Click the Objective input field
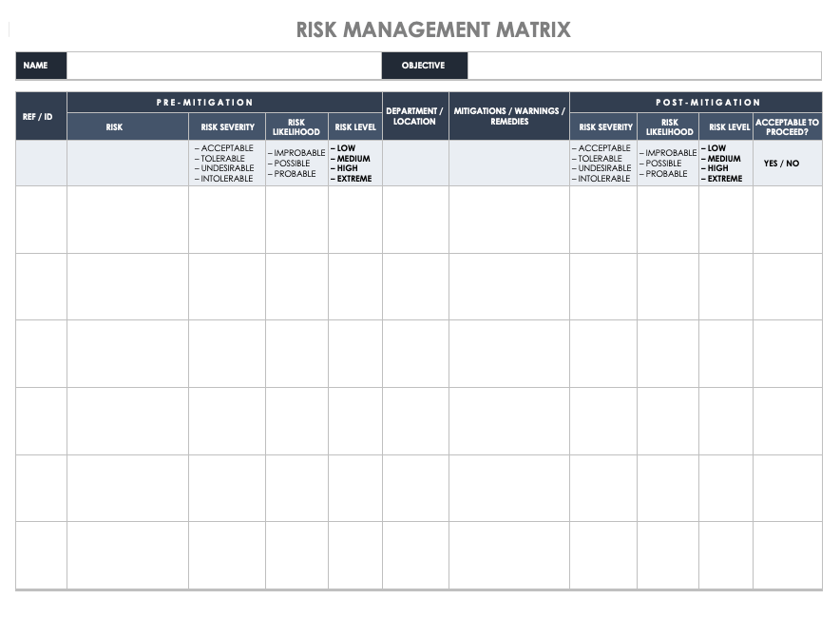 [x=644, y=66]
